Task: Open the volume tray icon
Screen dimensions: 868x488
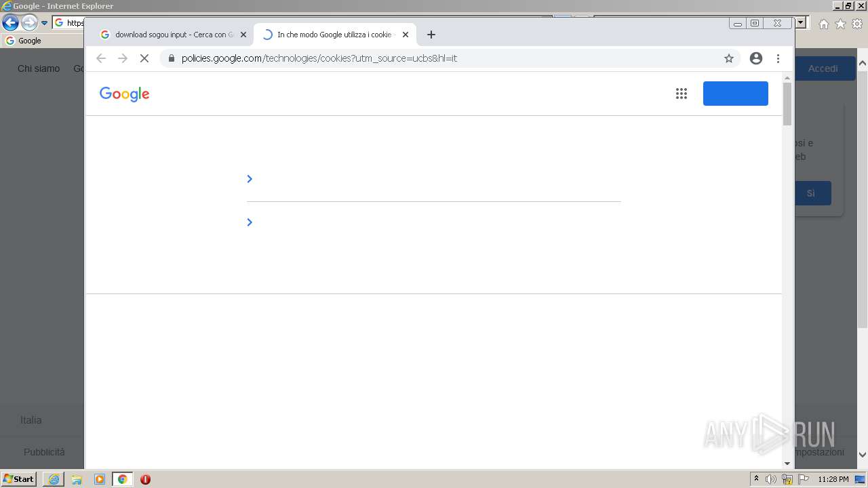Action: point(771,479)
